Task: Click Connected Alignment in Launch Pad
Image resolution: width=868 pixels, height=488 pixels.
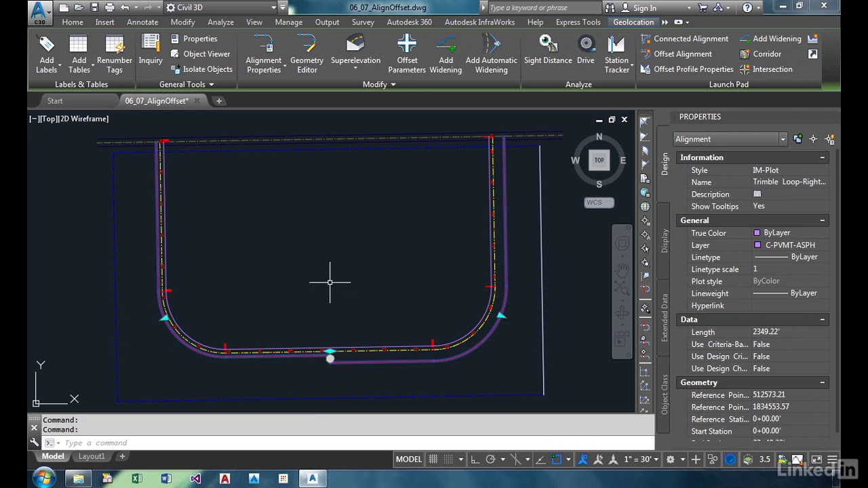Action: coord(684,39)
